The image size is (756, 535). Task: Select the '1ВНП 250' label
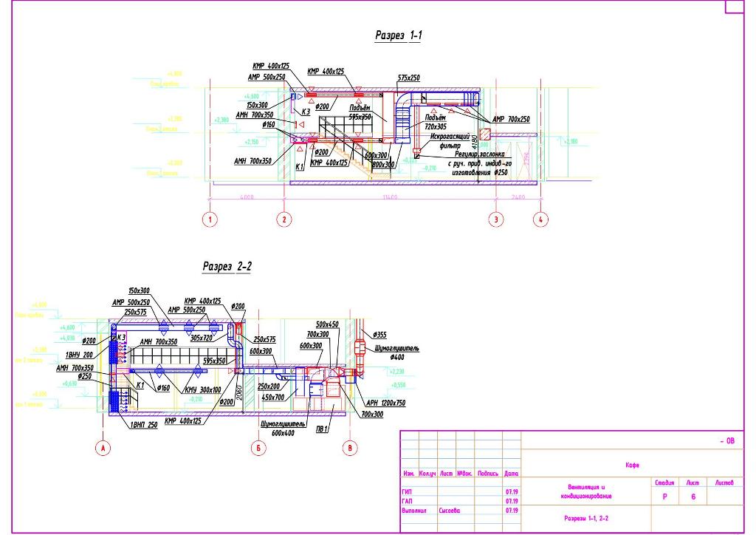(x=144, y=425)
